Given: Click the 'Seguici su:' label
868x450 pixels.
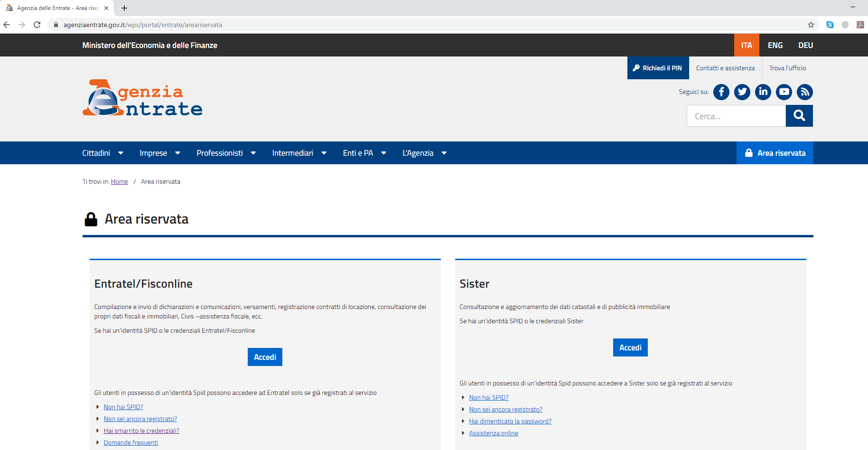Looking at the screenshot, I should tap(693, 92).
